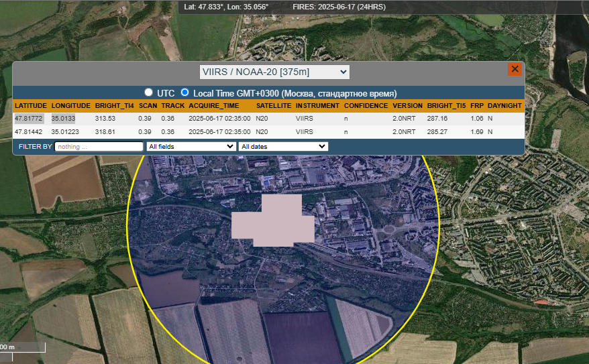
Task: Click brightness value 318.61
Action: (105, 132)
